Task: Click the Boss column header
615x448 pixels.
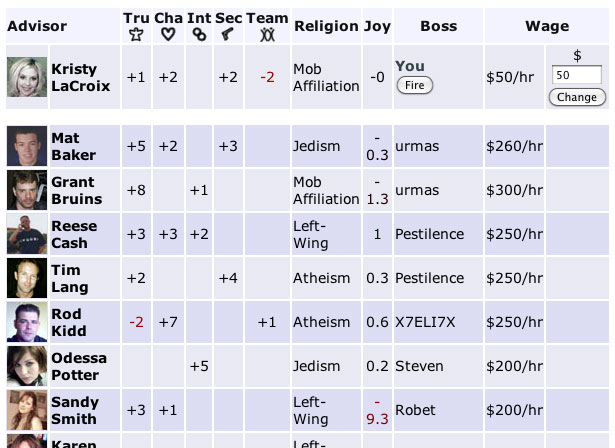Action: point(438,26)
